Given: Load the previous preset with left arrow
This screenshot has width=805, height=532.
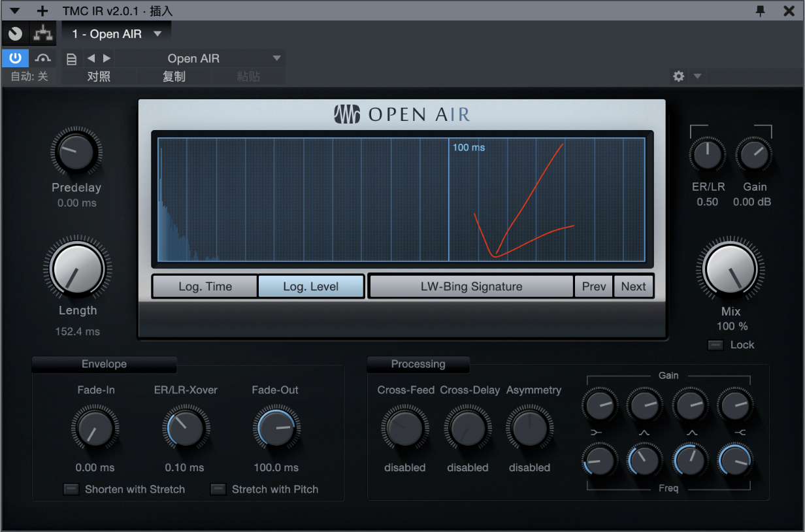Looking at the screenshot, I should point(91,58).
